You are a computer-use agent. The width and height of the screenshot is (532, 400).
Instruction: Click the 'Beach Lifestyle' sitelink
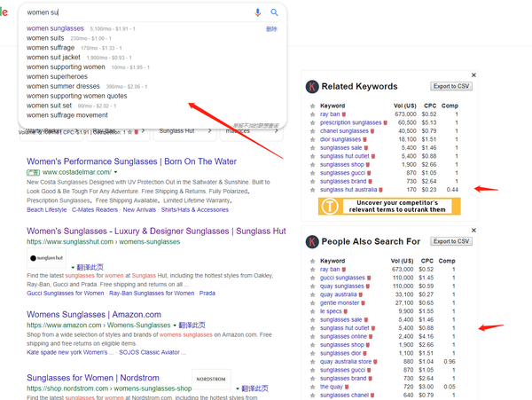[x=47, y=209]
